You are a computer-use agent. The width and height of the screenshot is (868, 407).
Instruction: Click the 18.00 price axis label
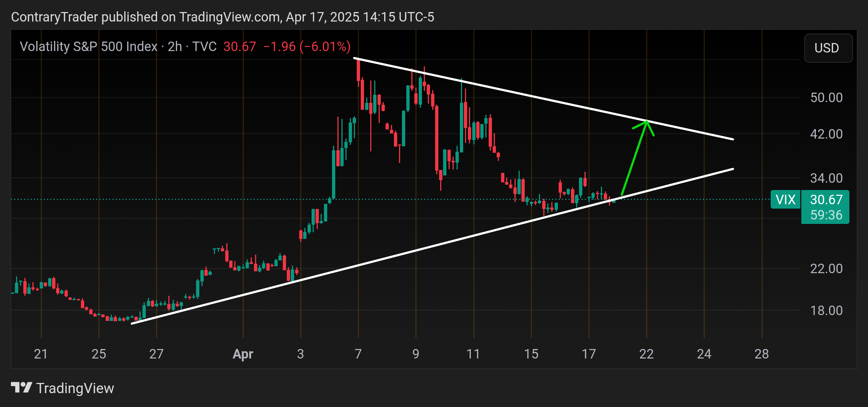pos(826,311)
